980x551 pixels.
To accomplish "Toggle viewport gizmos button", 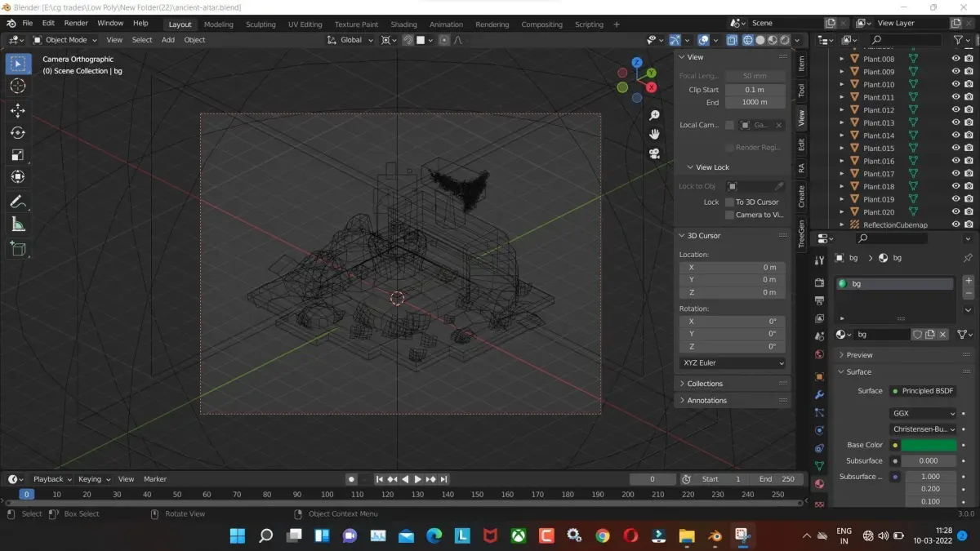I will point(675,40).
